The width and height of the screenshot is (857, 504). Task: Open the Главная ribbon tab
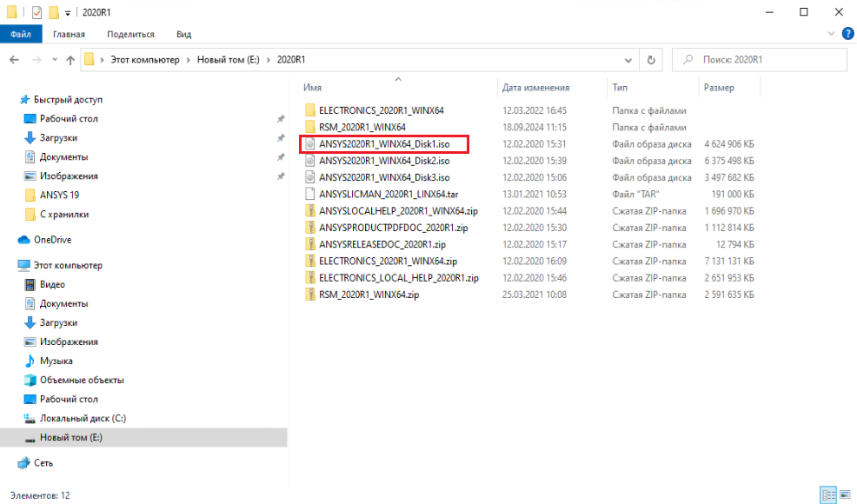[x=69, y=34]
